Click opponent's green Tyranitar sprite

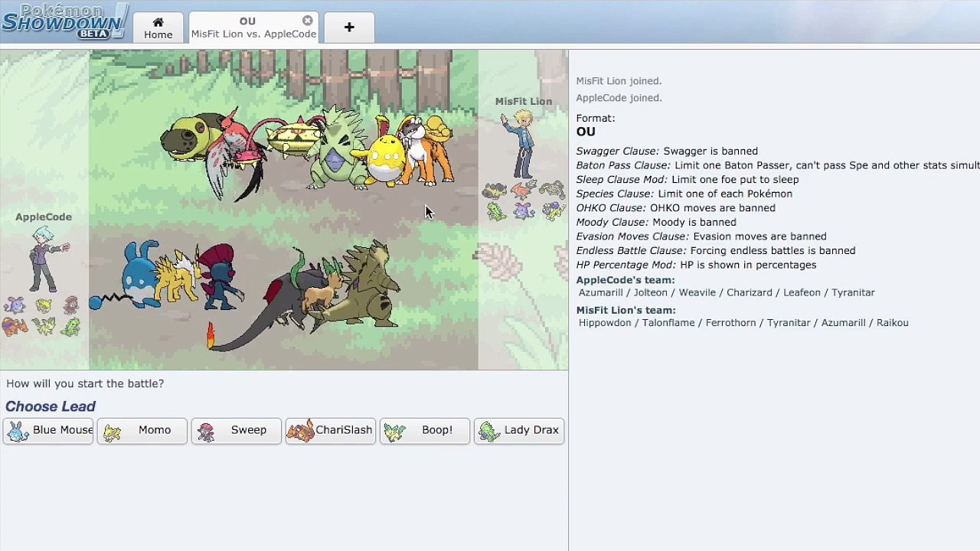click(x=337, y=149)
